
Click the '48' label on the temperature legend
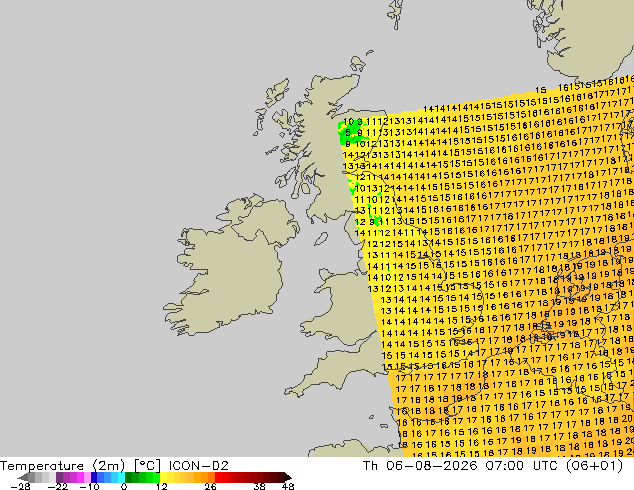pyautogui.click(x=288, y=486)
